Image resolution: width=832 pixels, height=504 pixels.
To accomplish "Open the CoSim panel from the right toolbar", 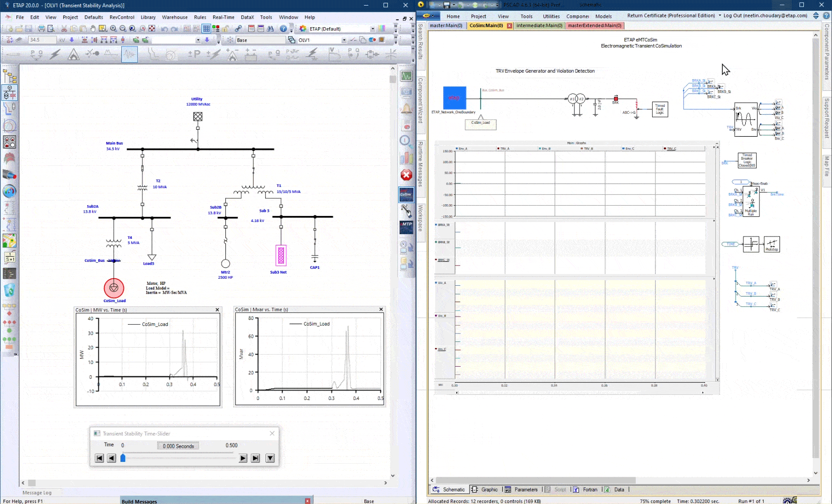I will 406,194.
